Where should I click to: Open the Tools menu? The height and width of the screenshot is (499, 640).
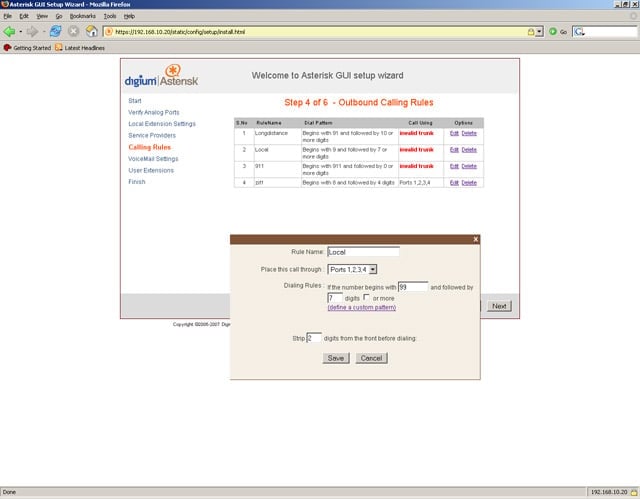pos(110,16)
